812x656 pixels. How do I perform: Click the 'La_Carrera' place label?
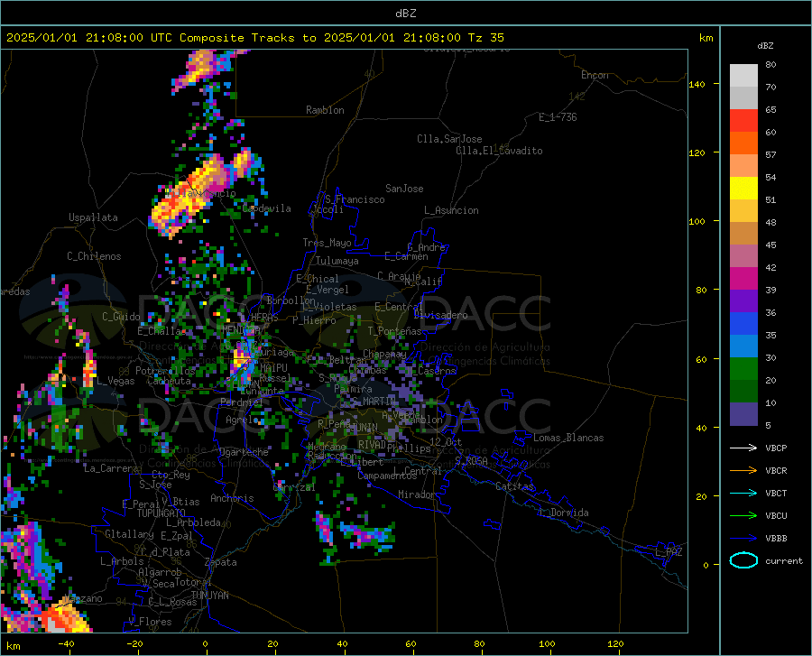click(x=111, y=468)
